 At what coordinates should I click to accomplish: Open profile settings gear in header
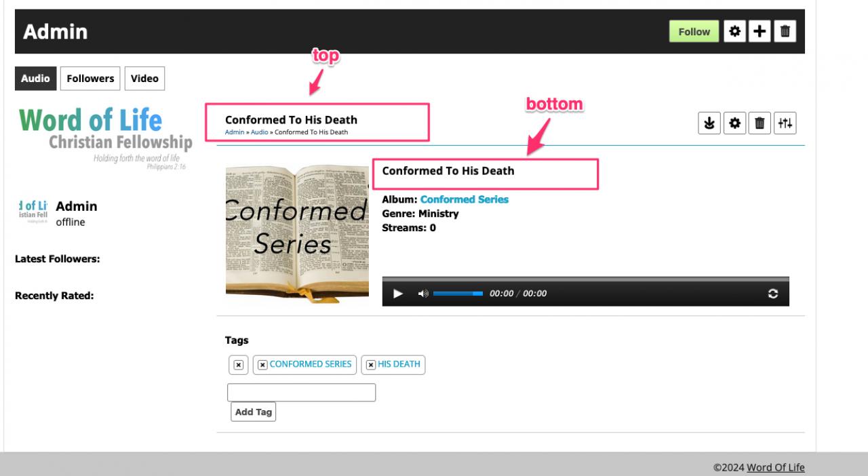(735, 32)
